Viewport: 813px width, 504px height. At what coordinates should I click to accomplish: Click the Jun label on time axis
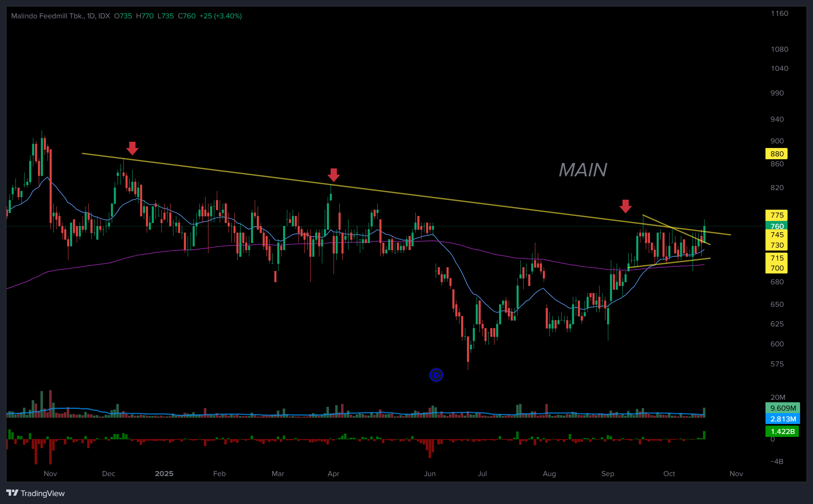(x=429, y=474)
